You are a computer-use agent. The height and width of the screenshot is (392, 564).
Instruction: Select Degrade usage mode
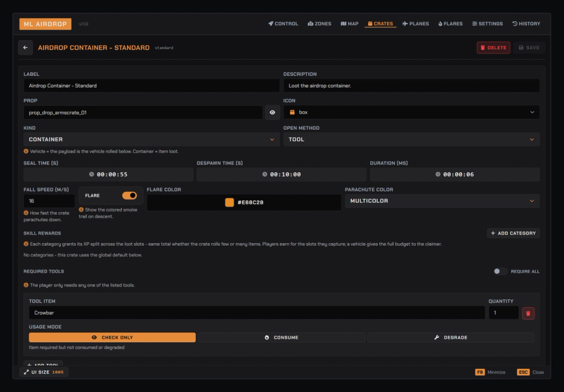point(451,337)
